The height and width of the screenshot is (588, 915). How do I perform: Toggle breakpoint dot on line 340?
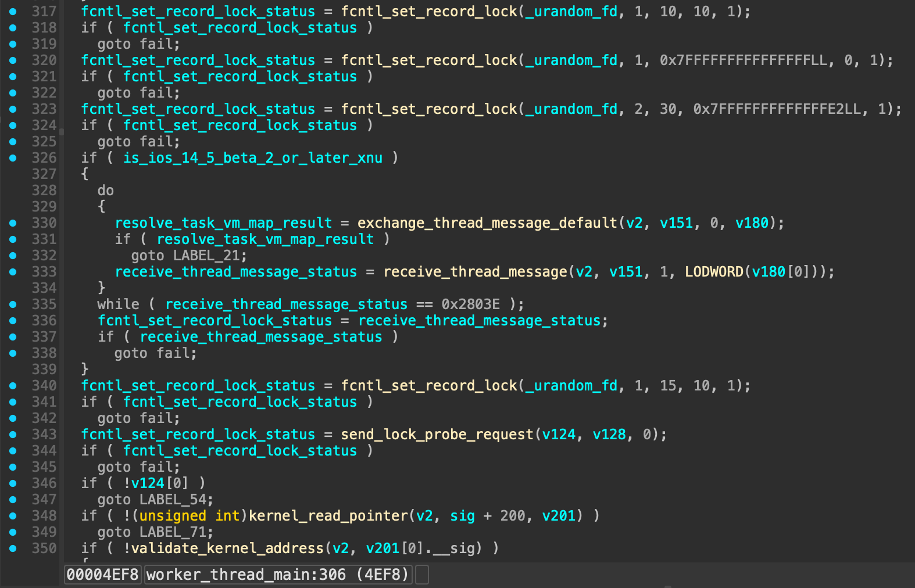click(13, 386)
